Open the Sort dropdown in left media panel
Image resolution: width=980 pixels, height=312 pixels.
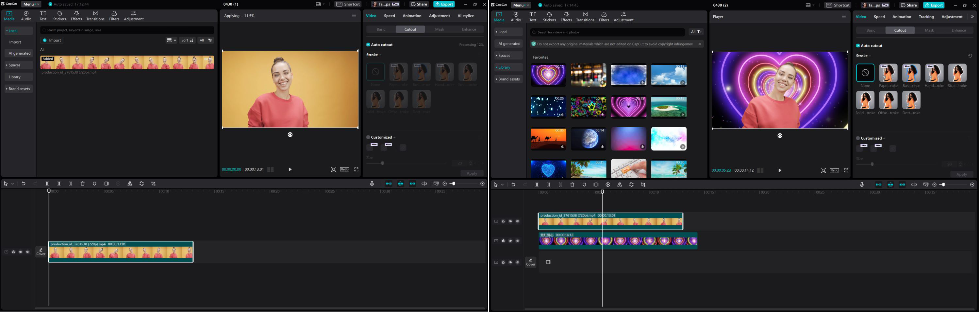[187, 40]
